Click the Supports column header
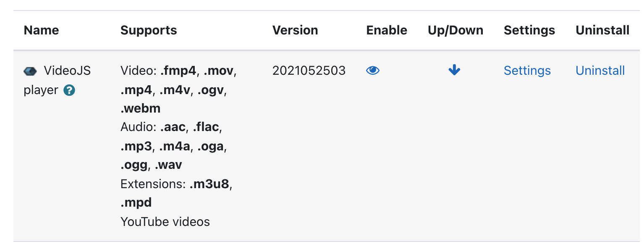Viewport: 644px width, 252px height. pyautogui.click(x=149, y=30)
